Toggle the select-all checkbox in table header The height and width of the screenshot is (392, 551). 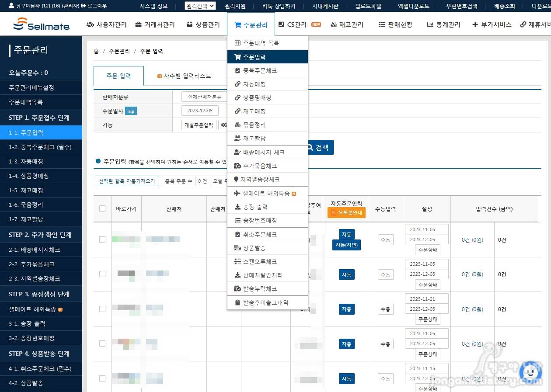(x=102, y=208)
